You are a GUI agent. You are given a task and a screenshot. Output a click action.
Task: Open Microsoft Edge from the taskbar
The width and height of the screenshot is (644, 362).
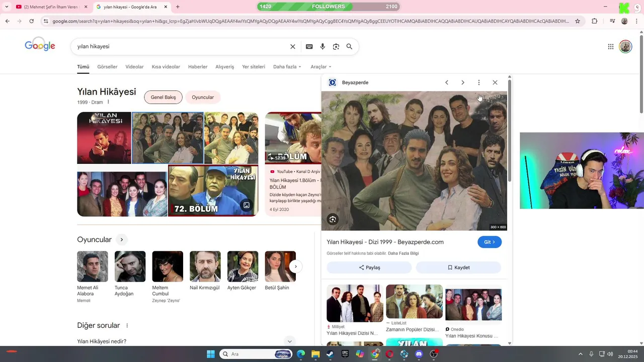click(x=301, y=354)
